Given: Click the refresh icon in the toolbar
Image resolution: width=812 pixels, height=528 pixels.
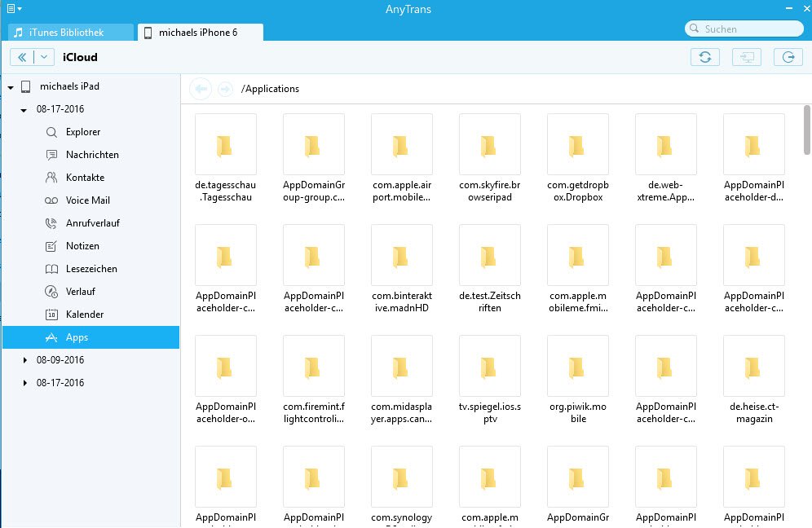Looking at the screenshot, I should [x=705, y=57].
